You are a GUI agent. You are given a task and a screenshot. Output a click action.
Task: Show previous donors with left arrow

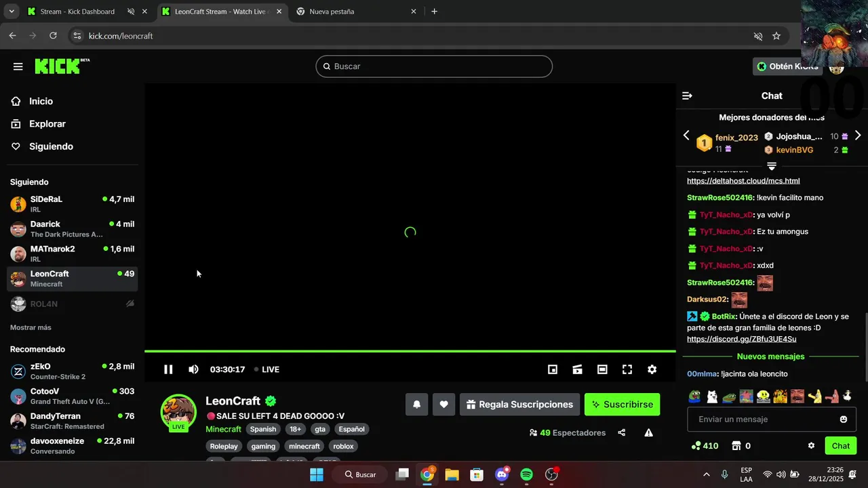(x=686, y=136)
